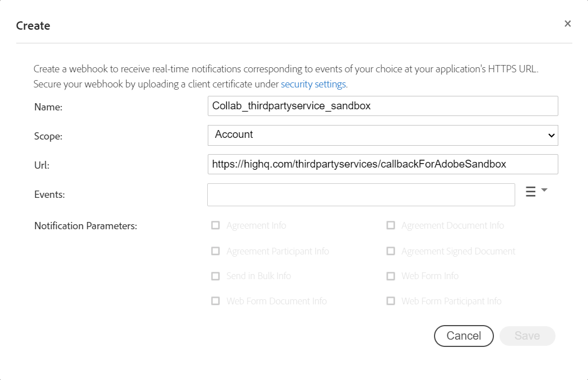Toggle Web Form Participant Info checkbox
Viewport: 588px width, 380px height.
(x=391, y=301)
